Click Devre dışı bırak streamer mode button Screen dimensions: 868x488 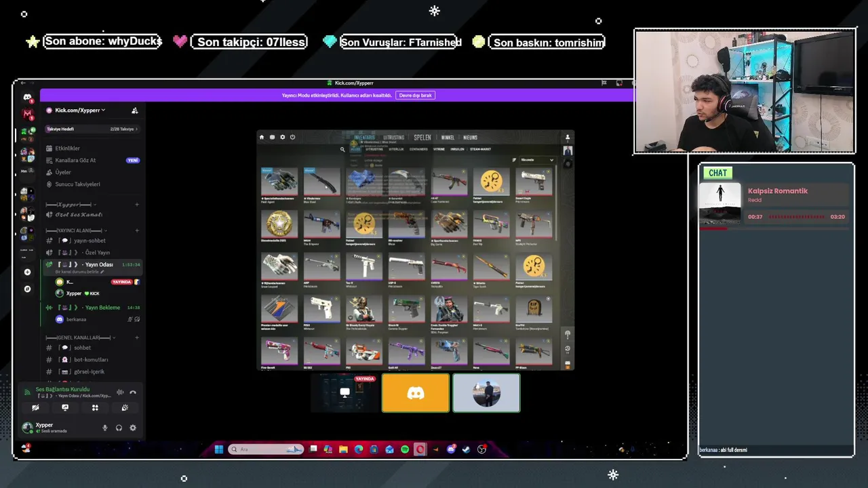click(416, 96)
